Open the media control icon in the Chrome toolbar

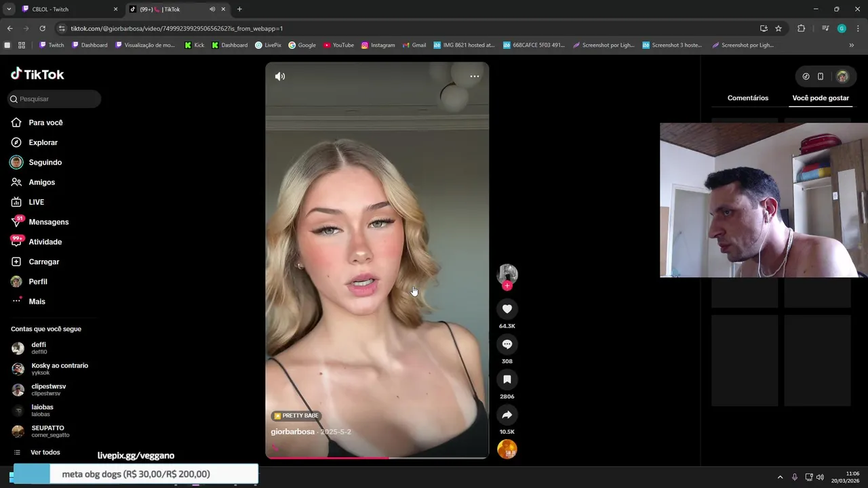(825, 28)
